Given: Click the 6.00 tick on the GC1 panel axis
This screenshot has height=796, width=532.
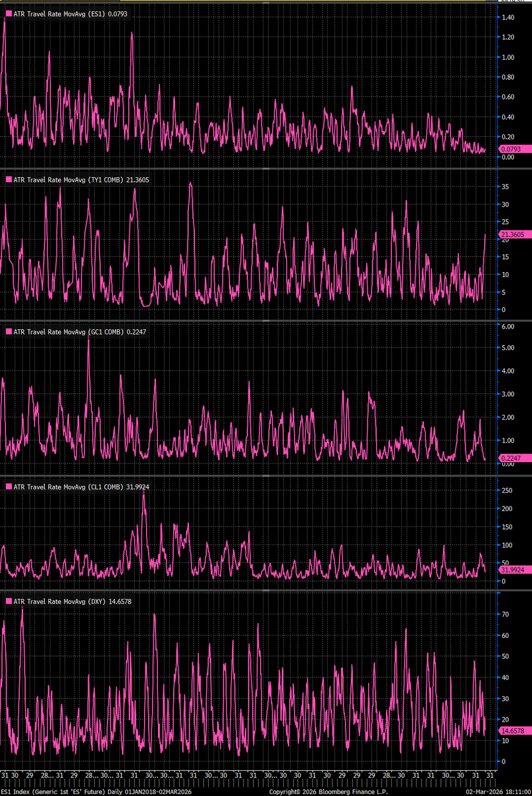Looking at the screenshot, I should coord(507,327).
